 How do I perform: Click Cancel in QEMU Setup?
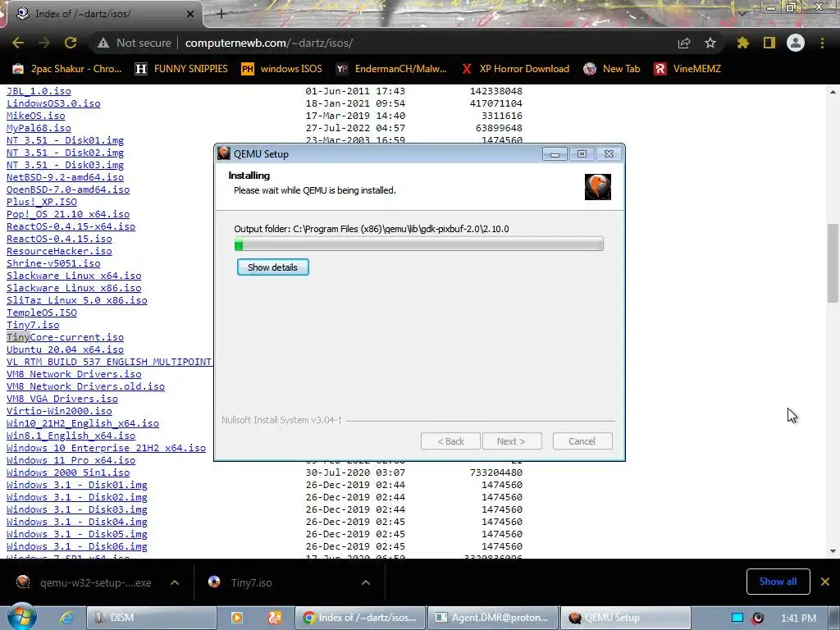(x=582, y=441)
